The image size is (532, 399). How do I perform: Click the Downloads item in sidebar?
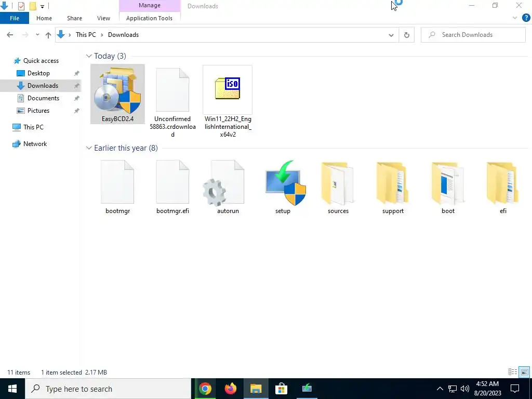click(41, 86)
